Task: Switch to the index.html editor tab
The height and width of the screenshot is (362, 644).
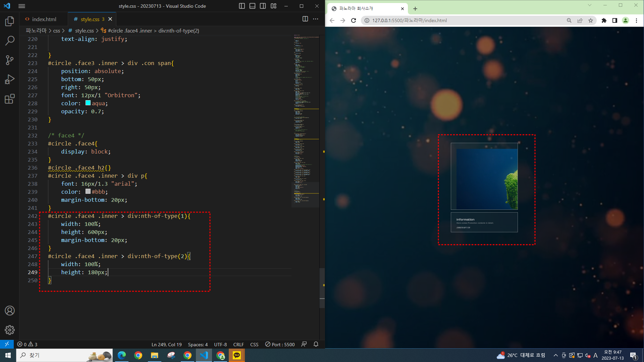Action: coord(44,19)
